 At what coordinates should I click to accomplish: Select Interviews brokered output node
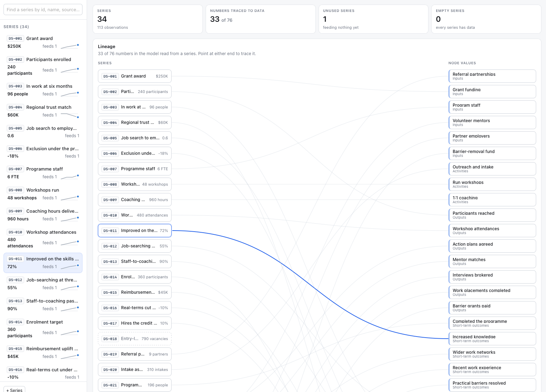pyautogui.click(x=492, y=277)
